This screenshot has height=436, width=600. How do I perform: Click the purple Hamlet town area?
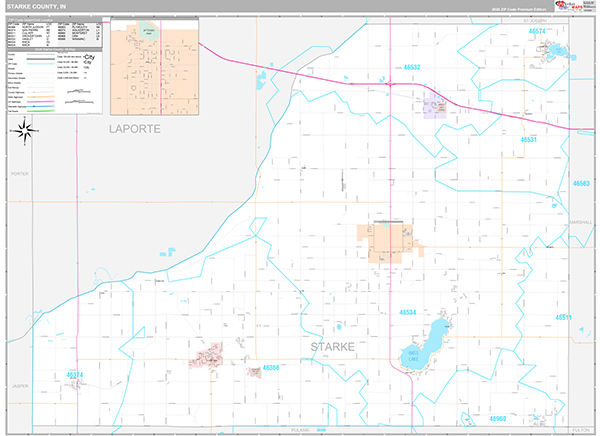point(434,106)
